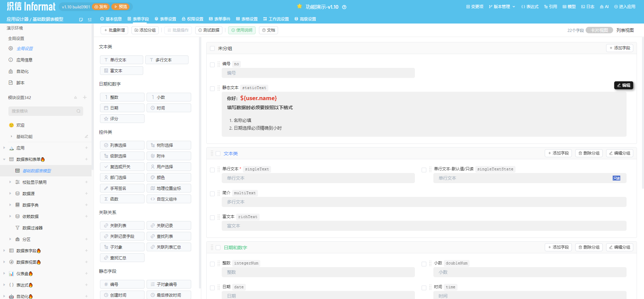The image size is (644, 299).
Task: Add a 树形选择 control
Action: coord(169,145)
